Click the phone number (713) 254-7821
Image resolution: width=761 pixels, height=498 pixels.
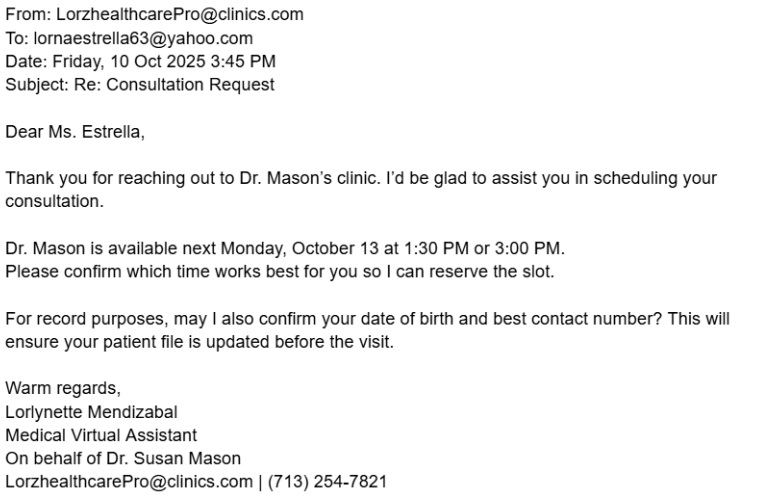coord(327,481)
